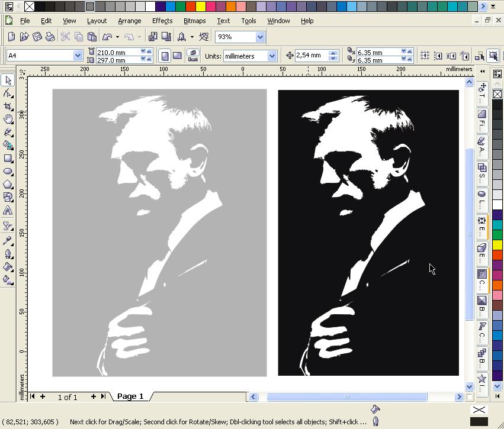Open the Units millimeters dropdown

click(272, 56)
